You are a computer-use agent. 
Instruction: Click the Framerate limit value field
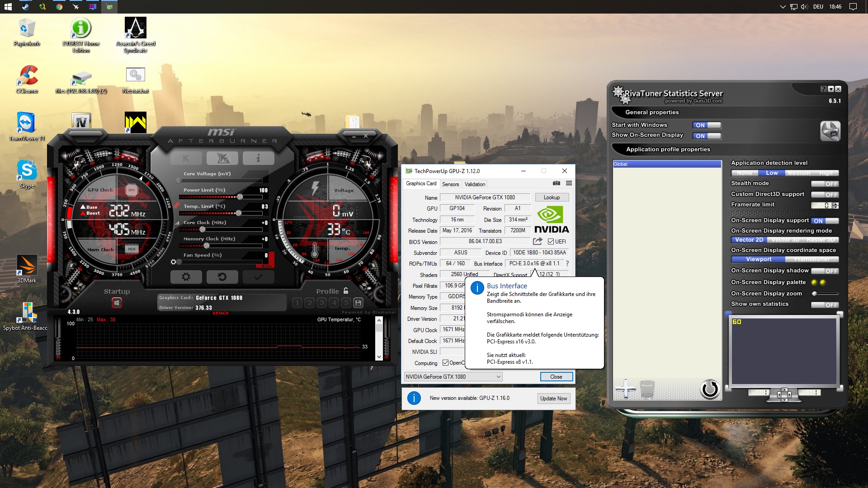pyautogui.click(x=821, y=205)
